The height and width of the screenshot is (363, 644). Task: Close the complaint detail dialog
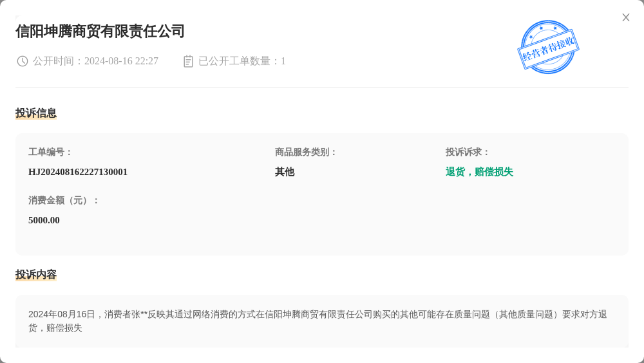(x=625, y=17)
